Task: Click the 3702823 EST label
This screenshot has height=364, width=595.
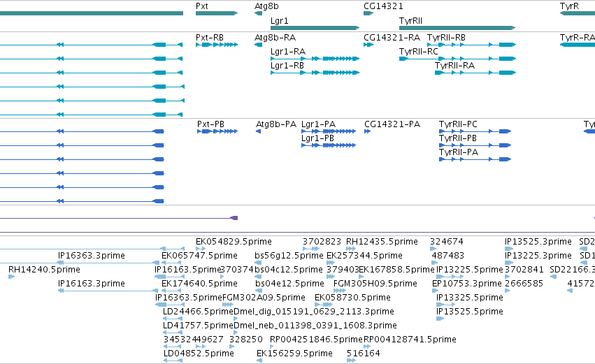Action: tap(322, 242)
